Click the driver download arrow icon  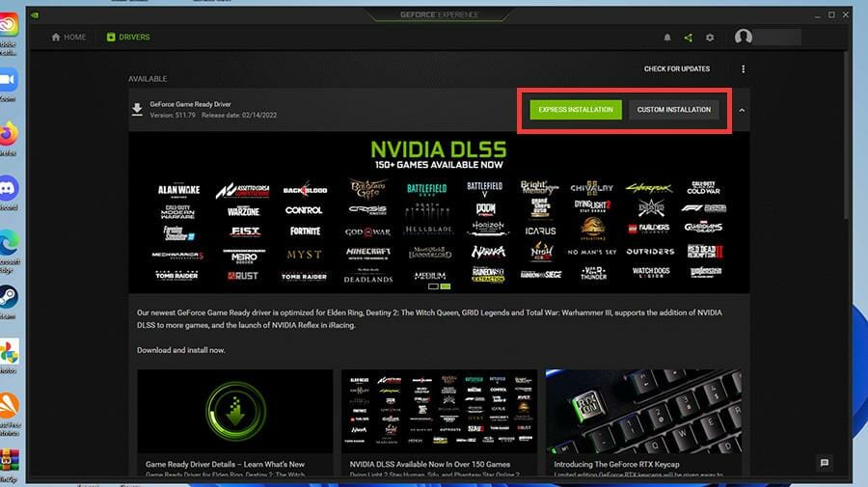[x=137, y=110]
